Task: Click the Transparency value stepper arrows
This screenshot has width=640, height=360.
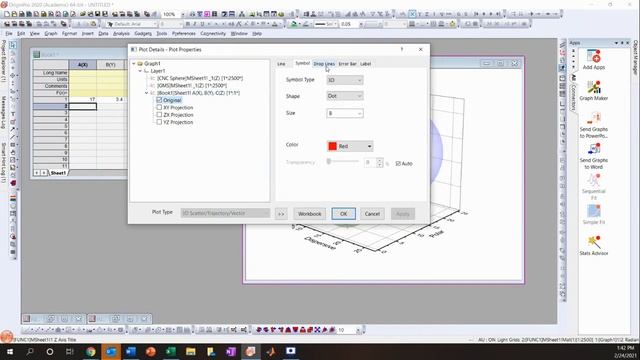Action: coord(380,163)
